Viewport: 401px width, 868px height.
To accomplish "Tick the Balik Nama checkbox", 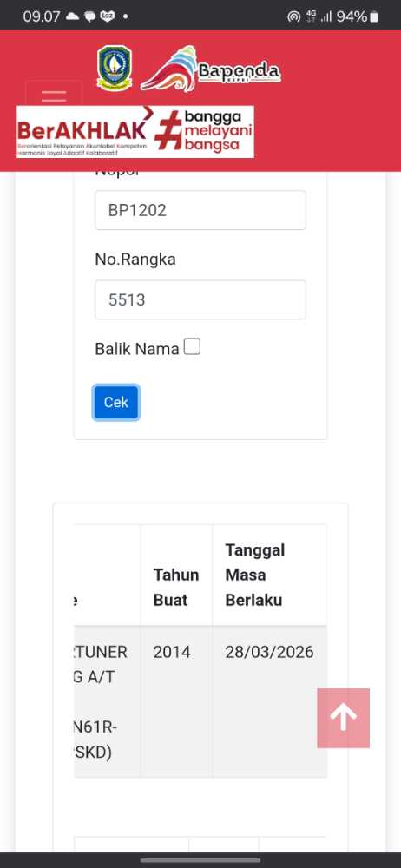I will pos(192,347).
